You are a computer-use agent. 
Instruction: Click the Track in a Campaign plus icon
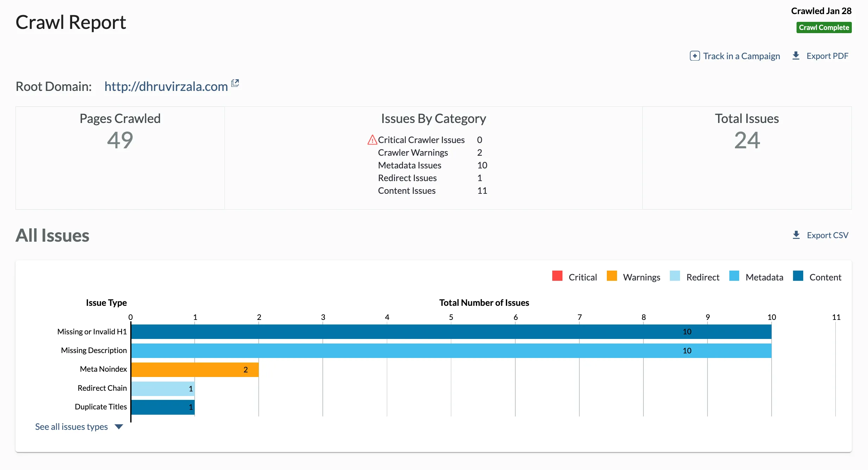pos(694,56)
